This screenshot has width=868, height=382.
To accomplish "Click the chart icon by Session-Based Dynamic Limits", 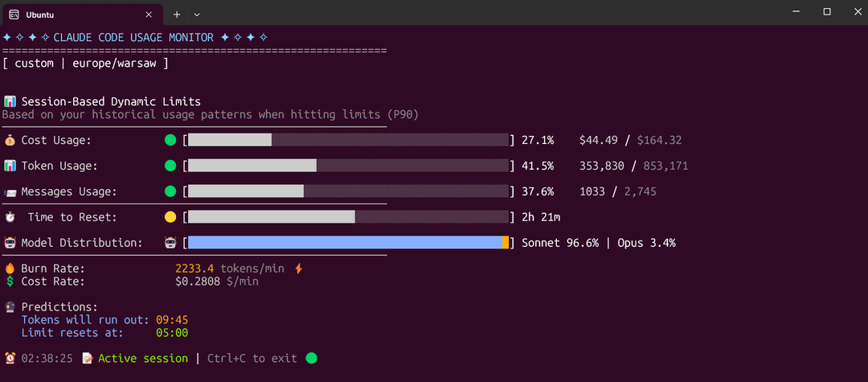I will click(10, 102).
